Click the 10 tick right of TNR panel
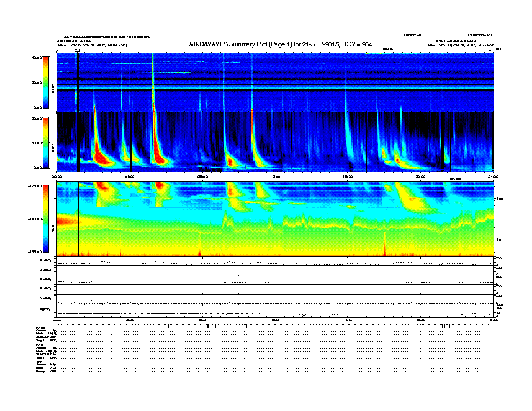 [499, 240]
